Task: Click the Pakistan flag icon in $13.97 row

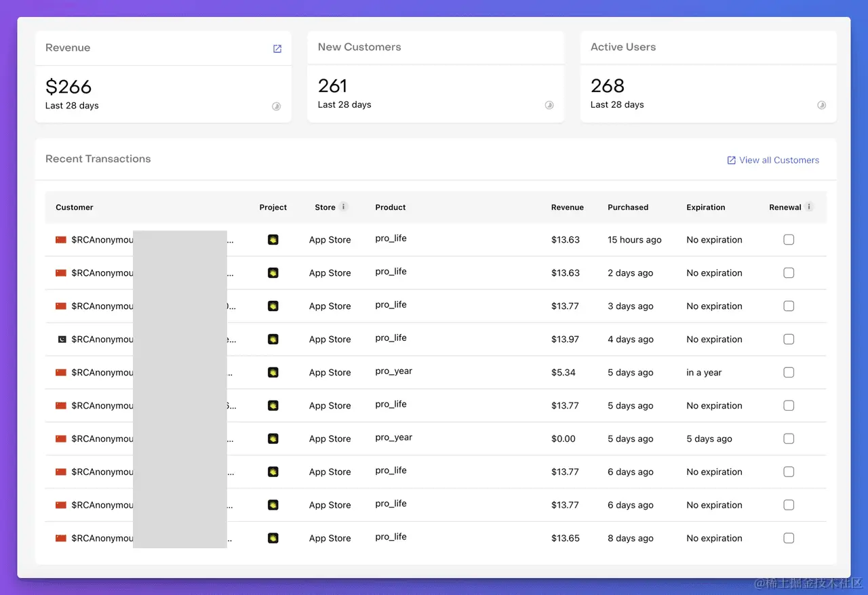Action: [61, 339]
